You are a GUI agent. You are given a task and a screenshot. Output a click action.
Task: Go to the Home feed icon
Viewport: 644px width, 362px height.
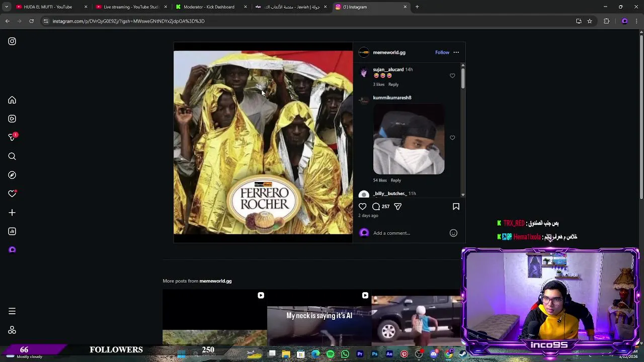pyautogui.click(x=12, y=100)
